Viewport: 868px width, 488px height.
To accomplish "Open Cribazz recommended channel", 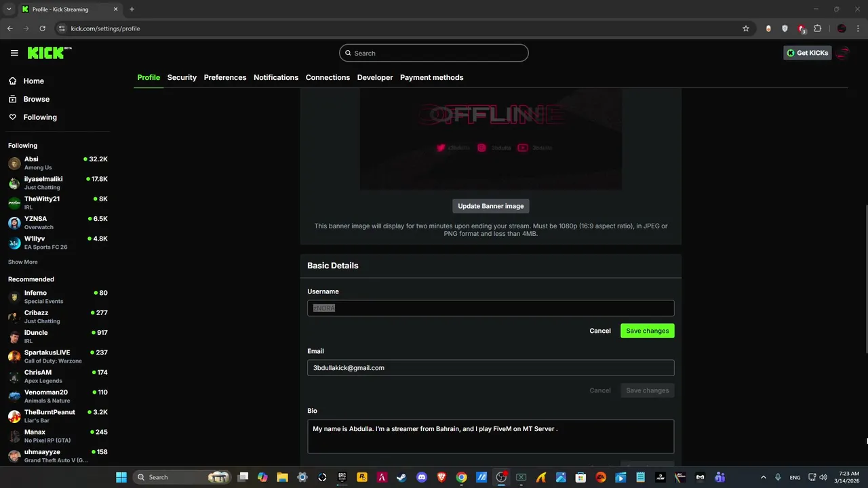I will pos(58,317).
